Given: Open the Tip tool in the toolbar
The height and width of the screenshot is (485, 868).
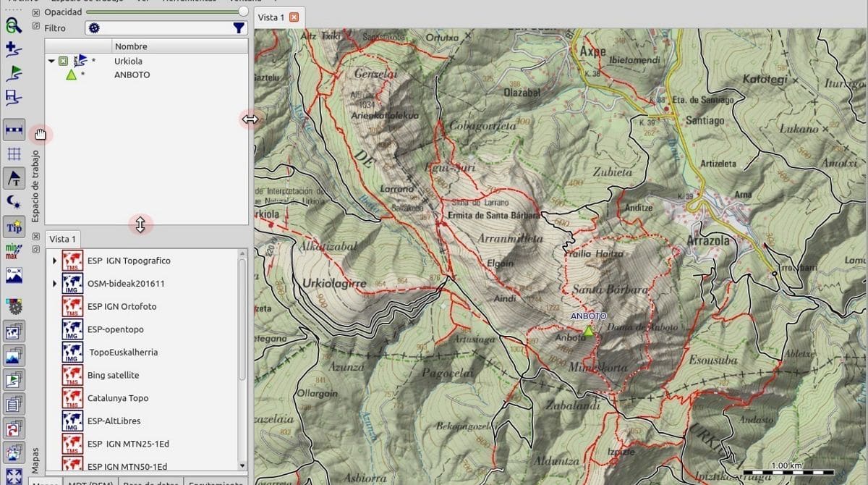Looking at the screenshot, I should [x=14, y=225].
